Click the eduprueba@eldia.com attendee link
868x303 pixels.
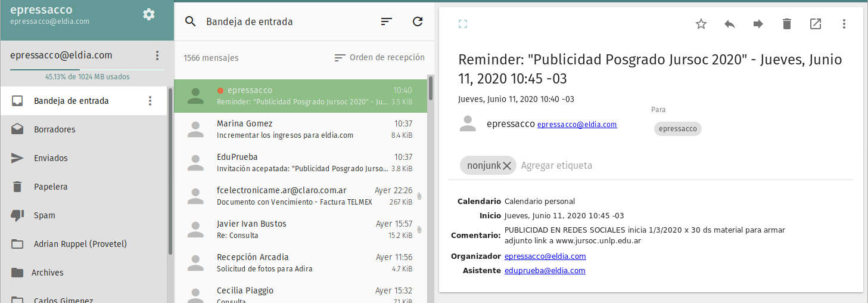coord(545,271)
